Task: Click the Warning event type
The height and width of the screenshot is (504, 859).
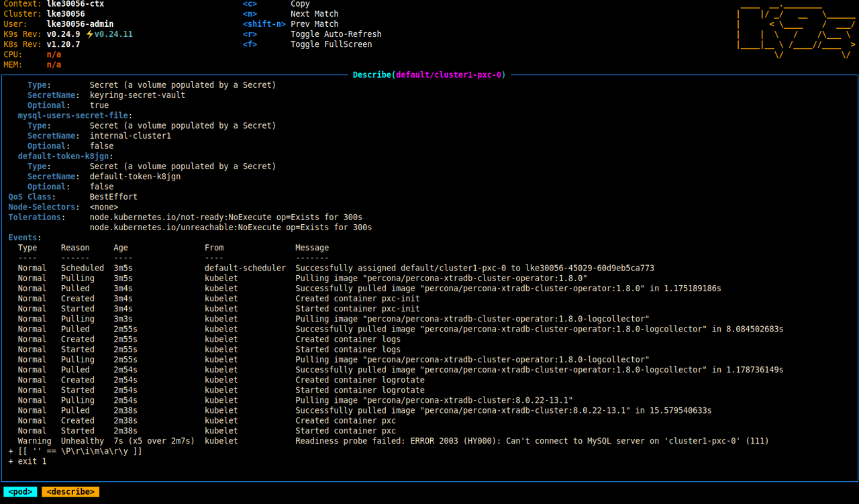Action: point(34,441)
